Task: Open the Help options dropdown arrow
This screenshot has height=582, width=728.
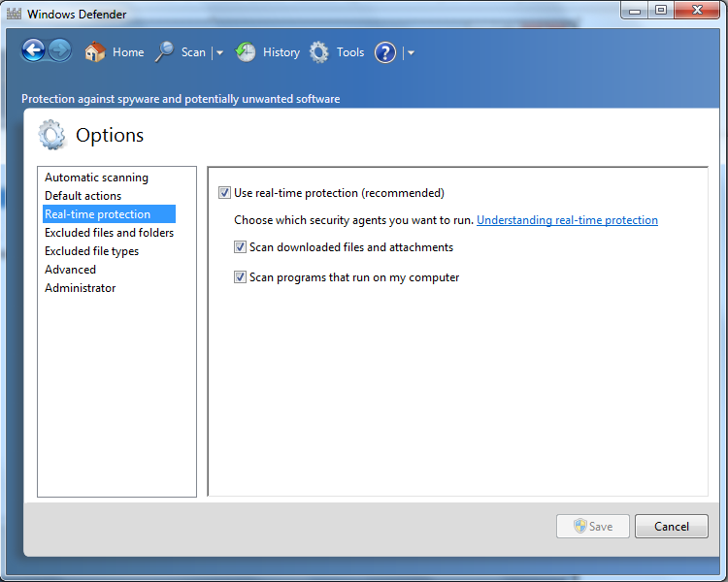Action: tap(411, 53)
